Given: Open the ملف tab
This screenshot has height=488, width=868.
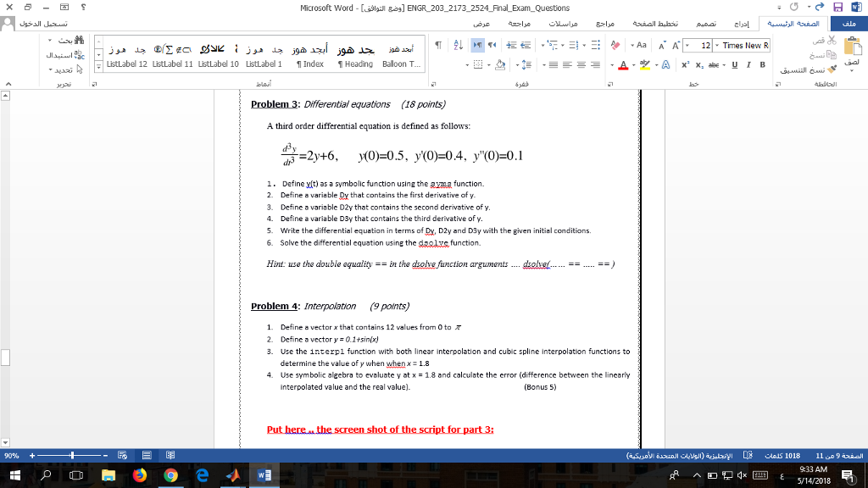Looking at the screenshot, I should pyautogui.click(x=848, y=23).
